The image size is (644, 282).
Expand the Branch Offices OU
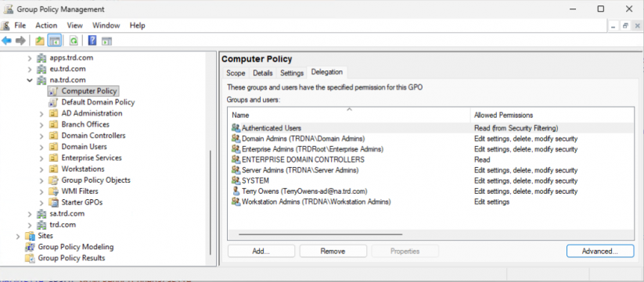coord(41,125)
